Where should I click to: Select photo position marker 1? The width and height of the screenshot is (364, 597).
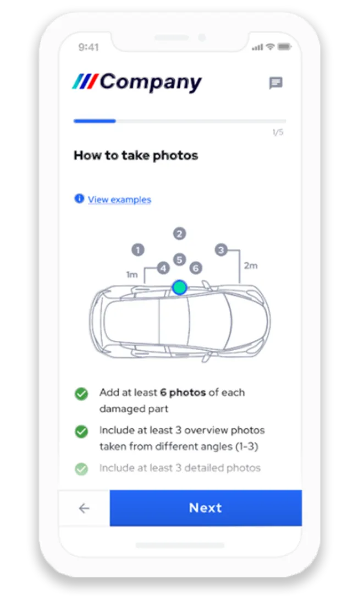pyautogui.click(x=138, y=250)
